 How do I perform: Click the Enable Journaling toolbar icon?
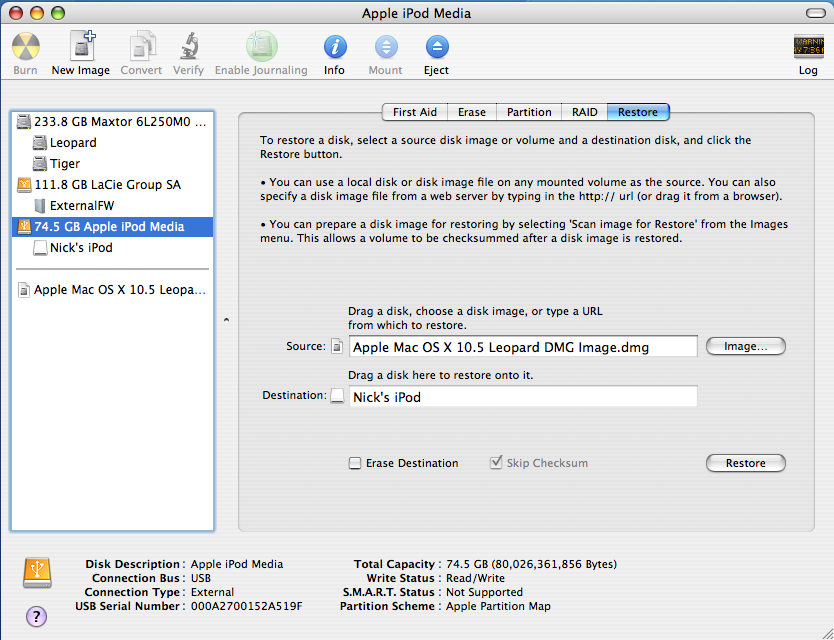click(x=261, y=46)
